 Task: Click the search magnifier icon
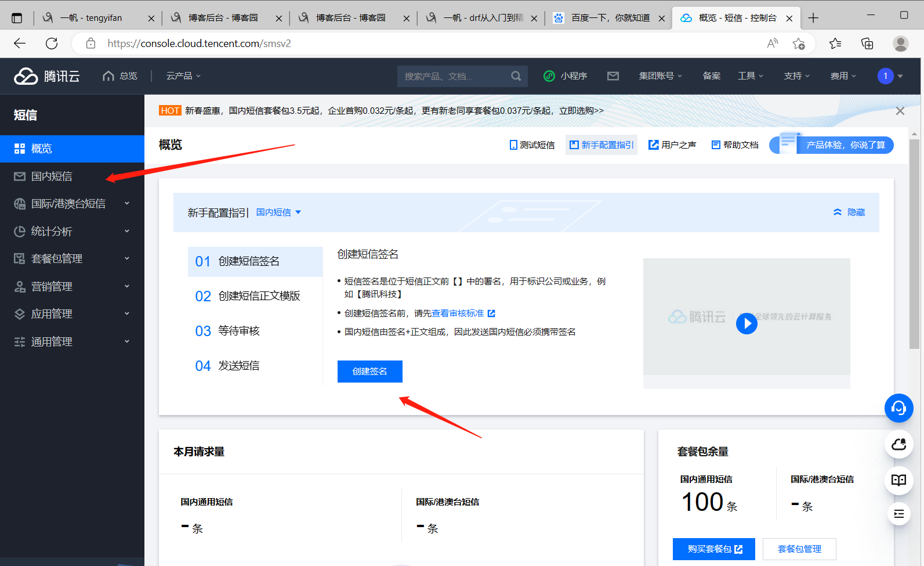coord(516,76)
